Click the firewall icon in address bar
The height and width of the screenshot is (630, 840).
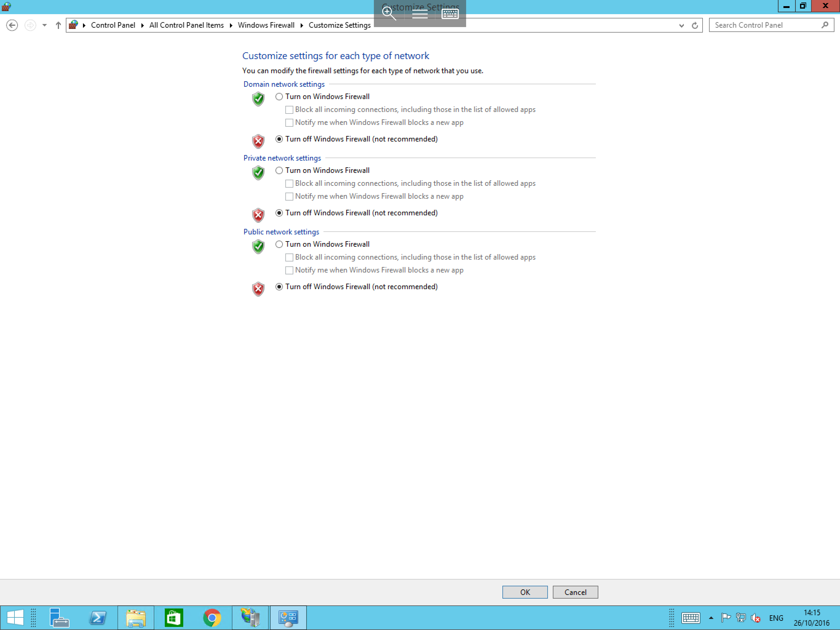pyautogui.click(x=74, y=25)
